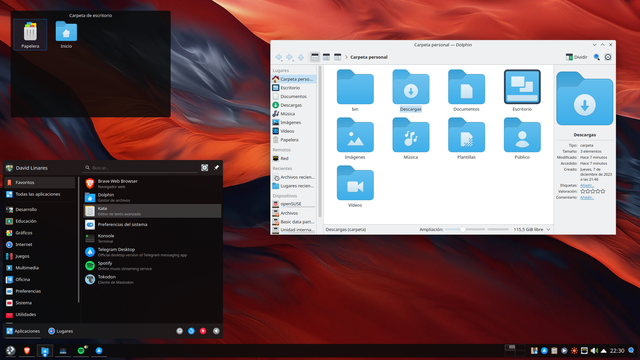Set first star in Valoración rating

click(x=583, y=191)
